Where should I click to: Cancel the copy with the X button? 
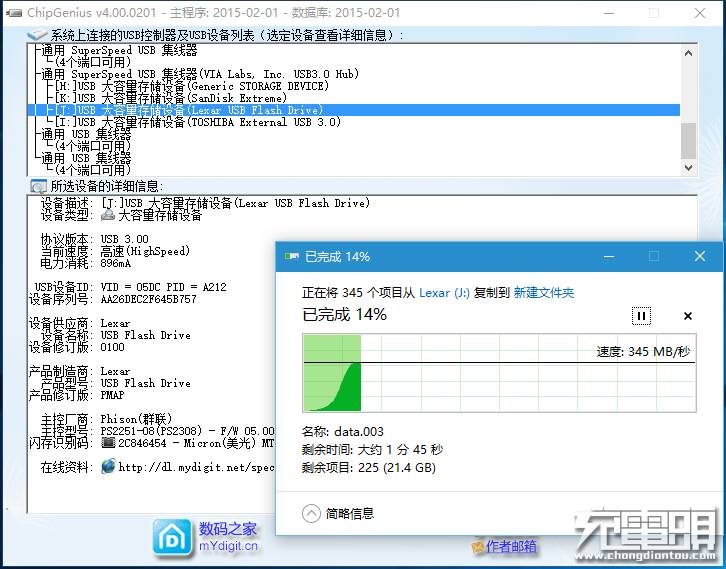tap(688, 316)
